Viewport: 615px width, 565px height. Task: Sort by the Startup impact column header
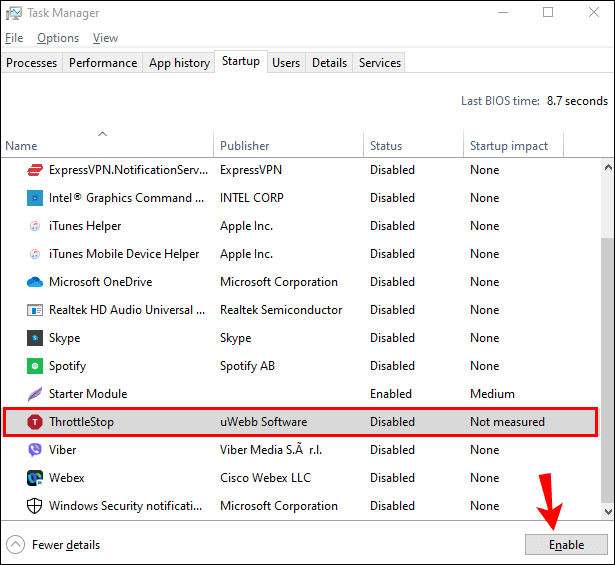click(513, 144)
